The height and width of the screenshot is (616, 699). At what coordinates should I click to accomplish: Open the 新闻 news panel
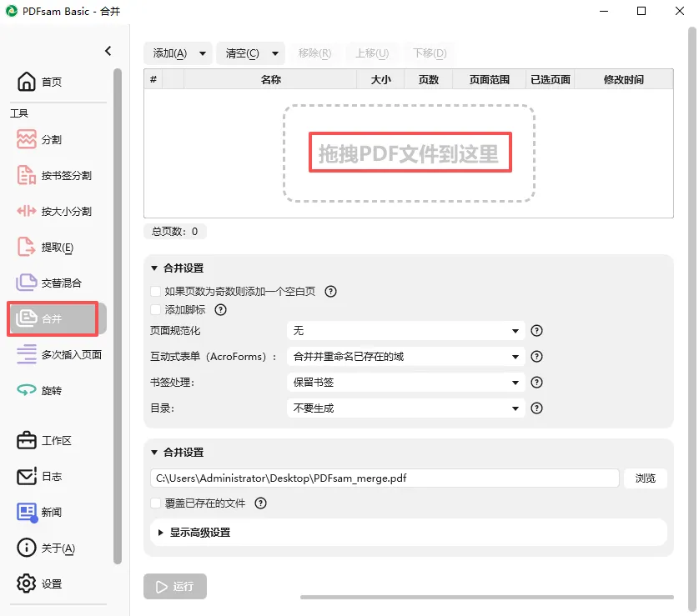pyautogui.click(x=40, y=512)
